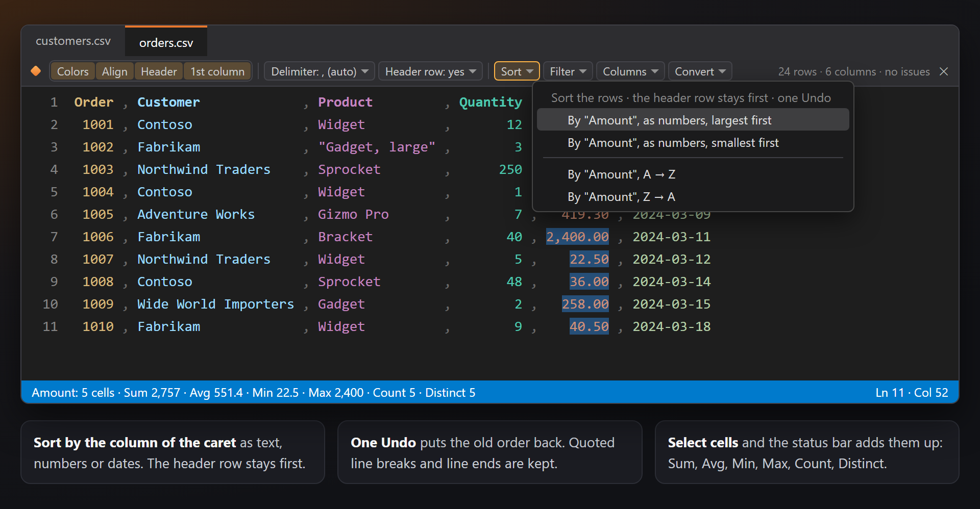Open the Header row dropdown
This screenshot has width=980, height=509.
431,71
